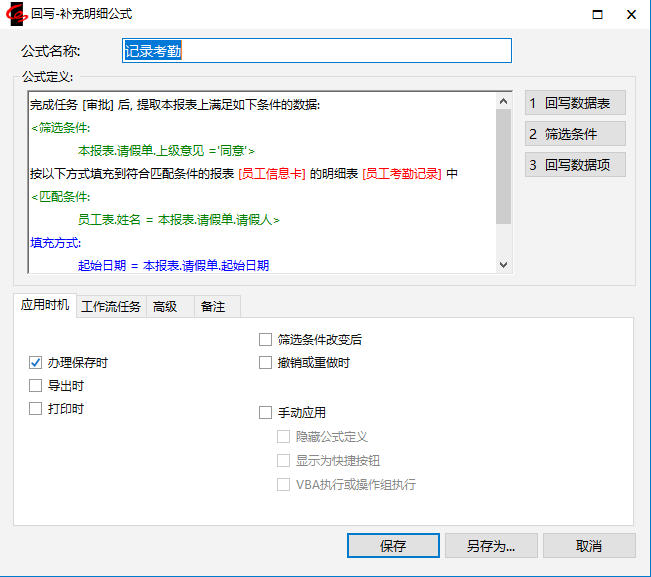
Task: Click the 保存 button
Action: click(x=393, y=546)
